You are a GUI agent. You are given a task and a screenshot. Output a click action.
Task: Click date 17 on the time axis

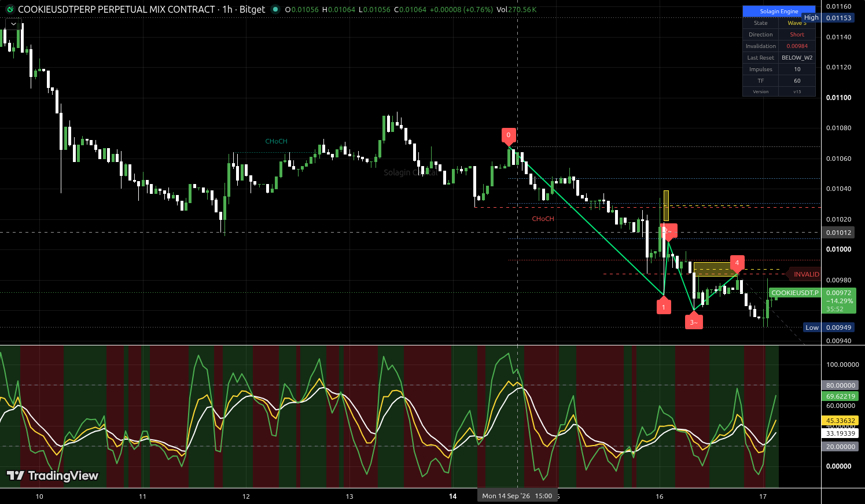(x=763, y=496)
